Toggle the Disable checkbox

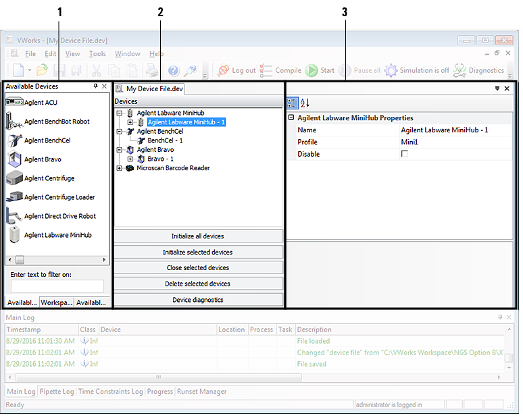[x=405, y=154]
